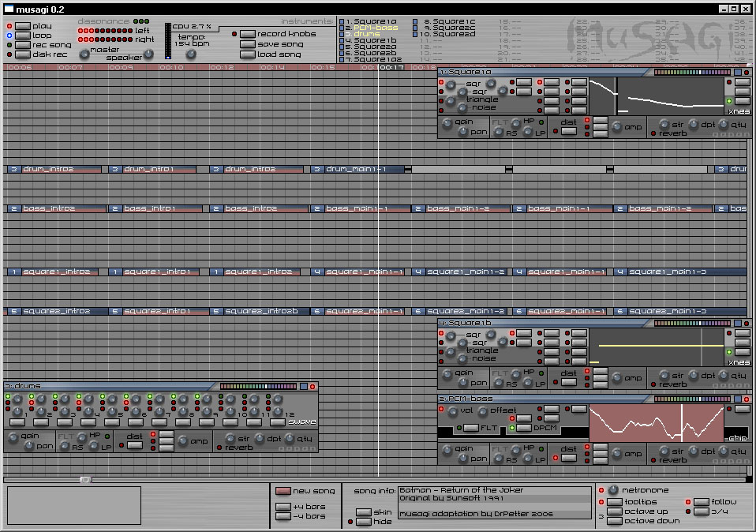The image size is (756, 532).
Task: Click the vol knob in PCM-bass panel
Action: coord(452,411)
